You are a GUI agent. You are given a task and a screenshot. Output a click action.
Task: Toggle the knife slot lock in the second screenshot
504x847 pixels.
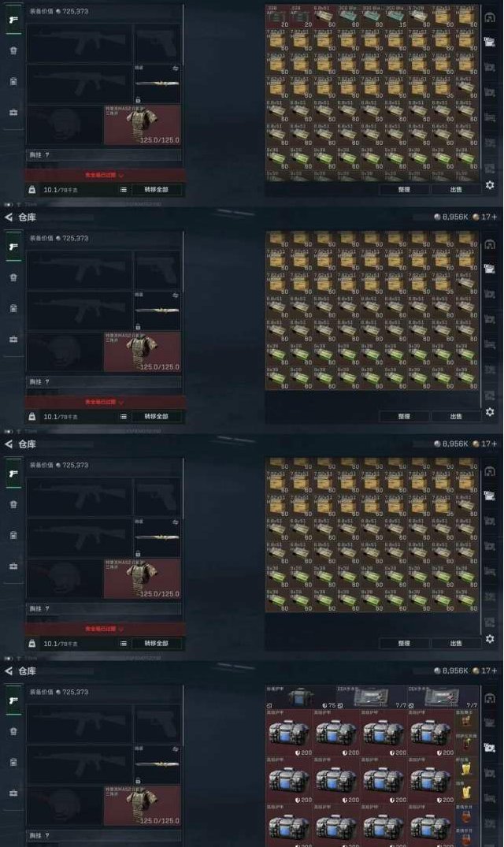[x=138, y=327]
